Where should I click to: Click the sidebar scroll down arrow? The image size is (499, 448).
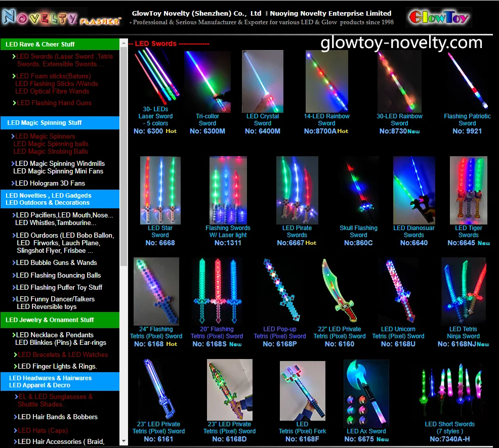coord(124,441)
